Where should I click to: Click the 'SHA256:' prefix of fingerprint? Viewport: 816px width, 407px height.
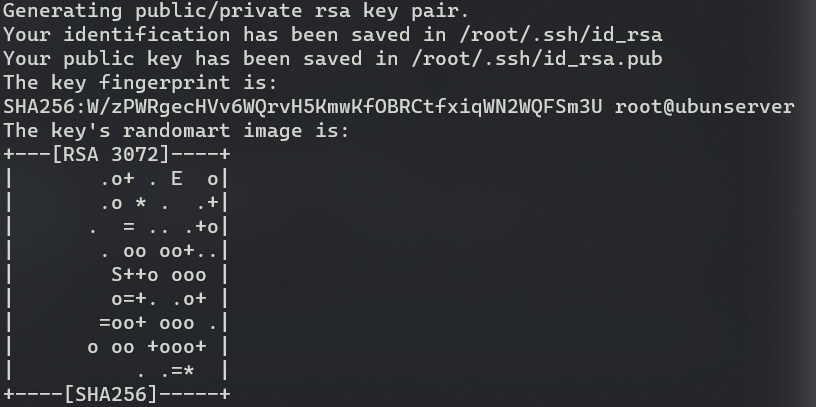click(x=45, y=107)
